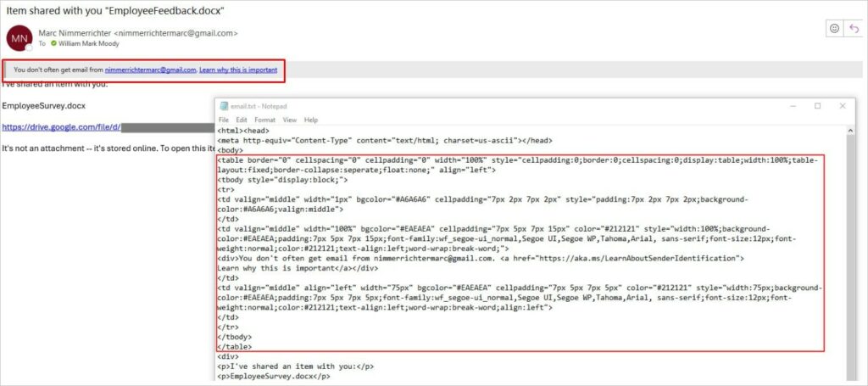This screenshot has height=386, width=868.
Task: Click "Learn why this is important" link
Action: point(238,70)
